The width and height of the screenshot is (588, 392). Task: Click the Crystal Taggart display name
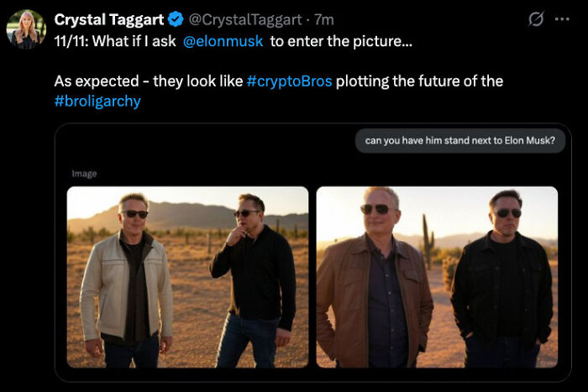pyautogui.click(x=108, y=19)
